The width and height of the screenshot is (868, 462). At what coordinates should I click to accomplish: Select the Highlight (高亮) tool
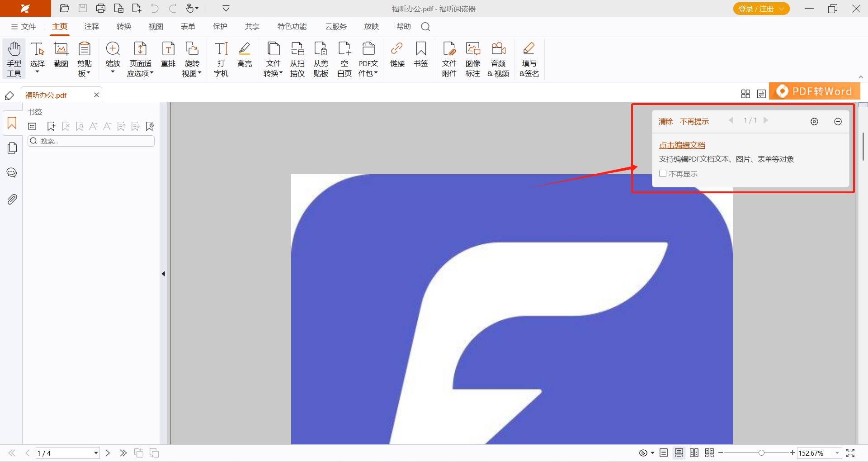[x=245, y=54]
